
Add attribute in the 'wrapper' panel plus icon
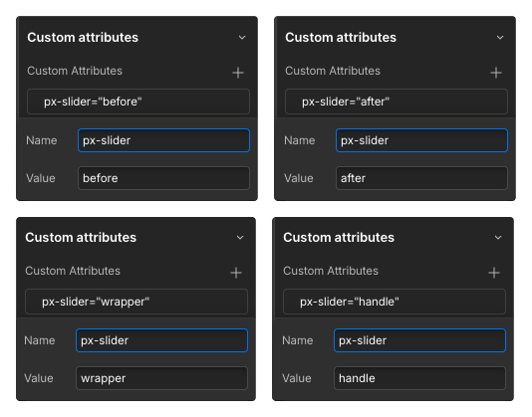(236, 273)
